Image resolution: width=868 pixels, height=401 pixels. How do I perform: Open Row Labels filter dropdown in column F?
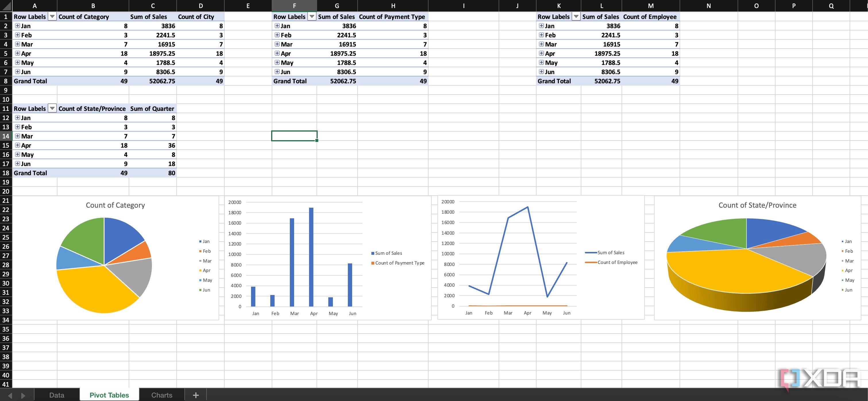(x=312, y=16)
